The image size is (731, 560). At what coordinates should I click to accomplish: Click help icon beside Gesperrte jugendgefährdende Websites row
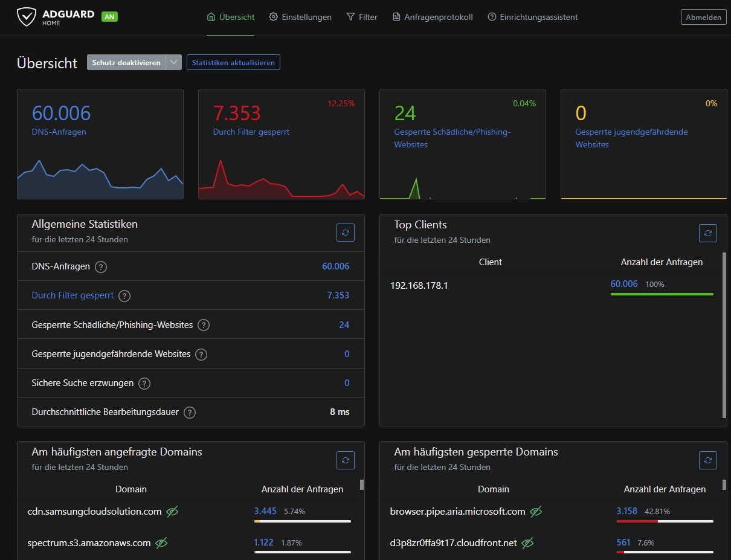201,354
